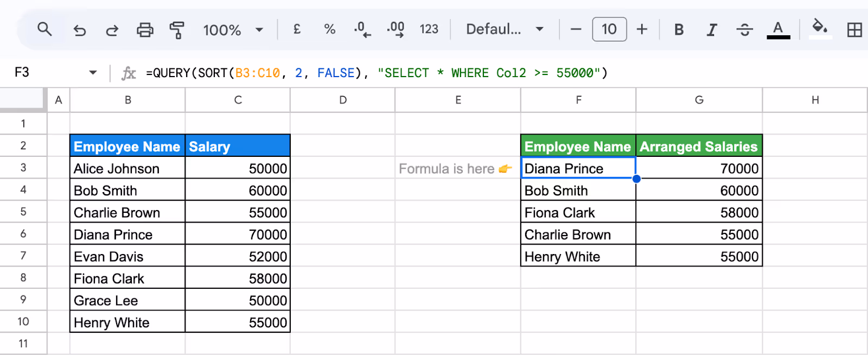Activate the paint format tool

point(177,30)
